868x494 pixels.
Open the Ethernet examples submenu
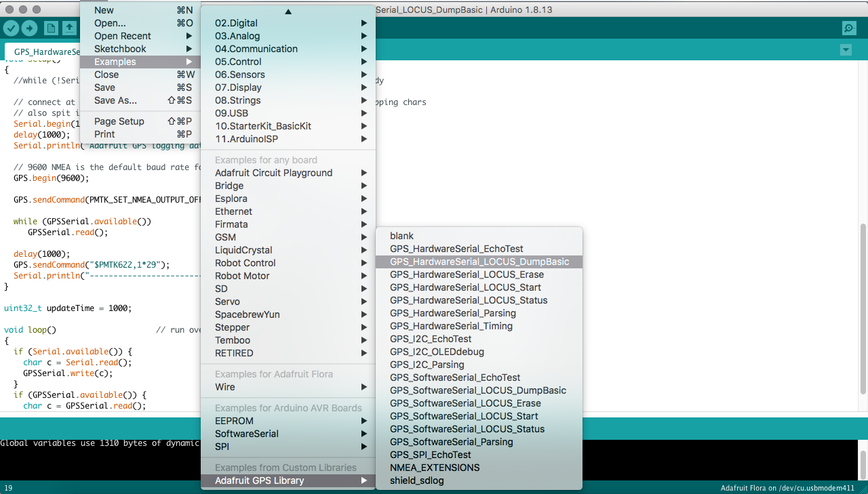(x=288, y=211)
